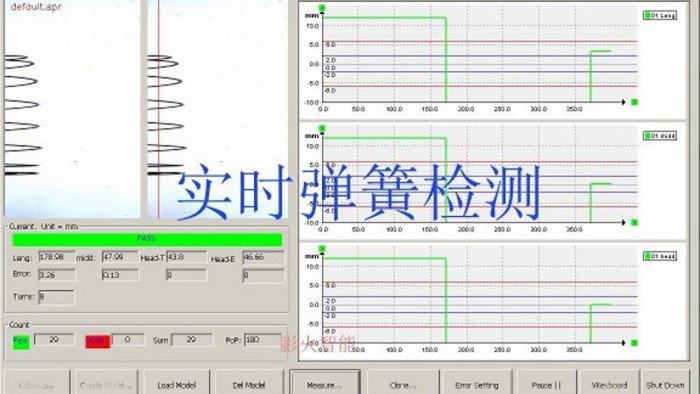Click the green PASS status bar

click(147, 239)
